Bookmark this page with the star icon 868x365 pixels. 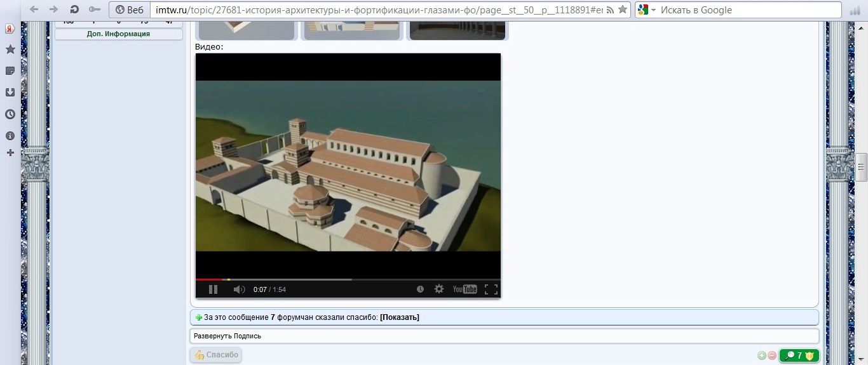coord(623,10)
